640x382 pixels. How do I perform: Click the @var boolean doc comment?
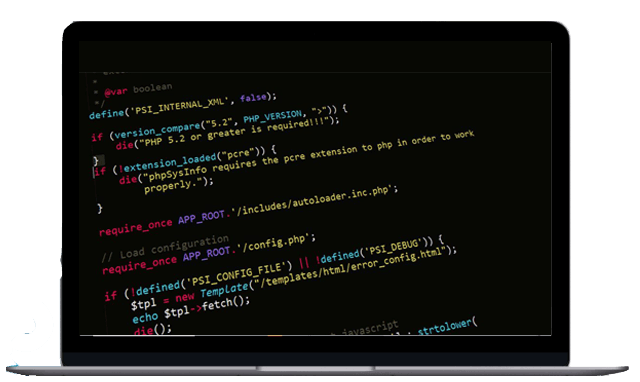point(138,89)
